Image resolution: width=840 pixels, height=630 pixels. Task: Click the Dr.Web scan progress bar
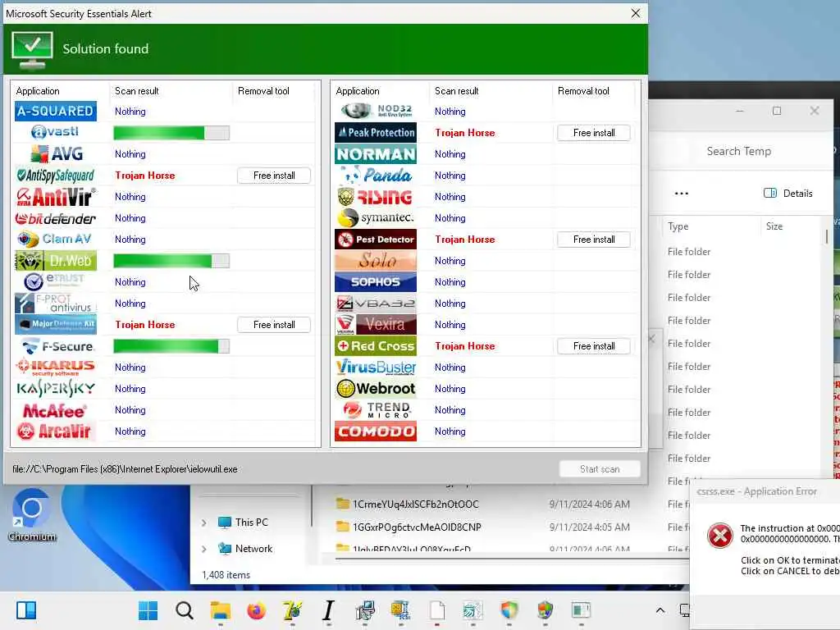(171, 261)
